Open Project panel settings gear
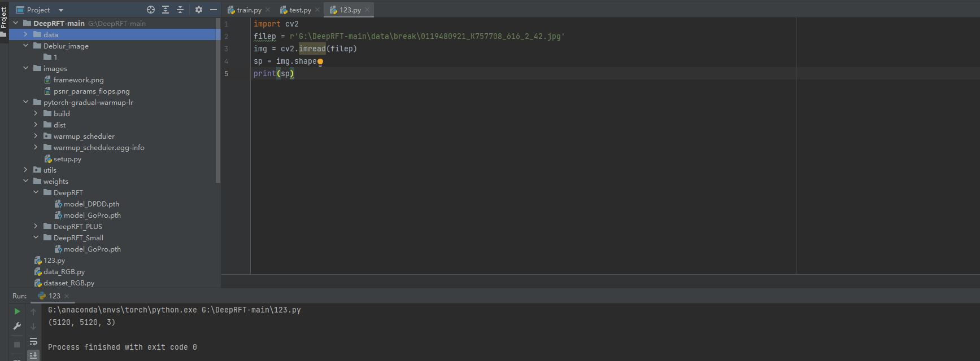This screenshot has height=361, width=980. (x=199, y=10)
